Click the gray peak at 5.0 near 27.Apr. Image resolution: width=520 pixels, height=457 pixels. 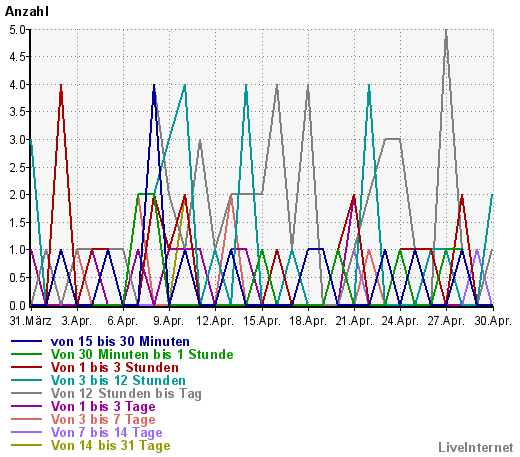tap(446, 31)
